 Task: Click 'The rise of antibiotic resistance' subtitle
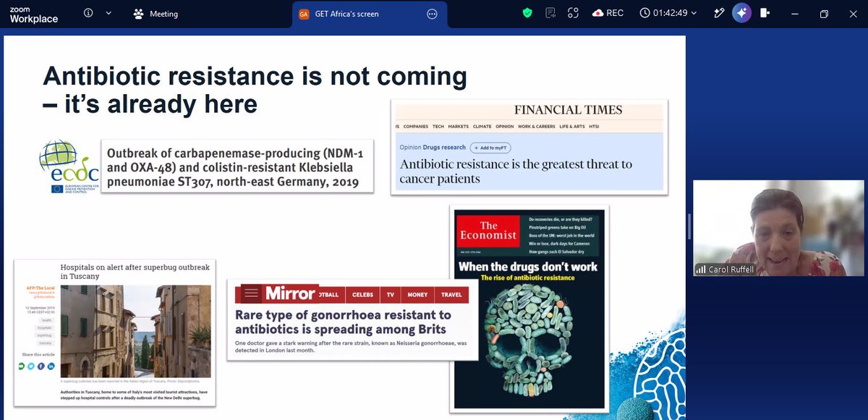(x=528, y=278)
